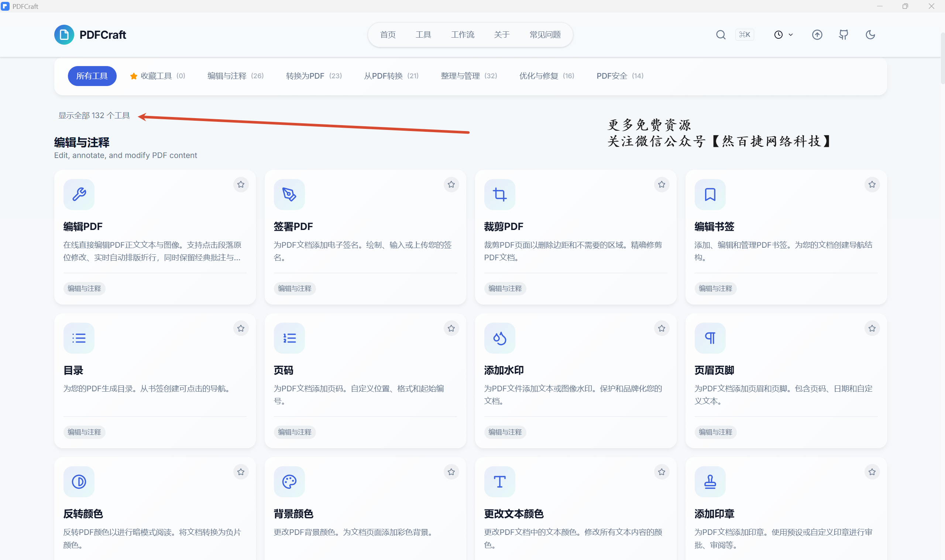Screen dimensions: 945x560
Task: Click 编辑与注释 tag on 页码 card
Action: pos(295,432)
